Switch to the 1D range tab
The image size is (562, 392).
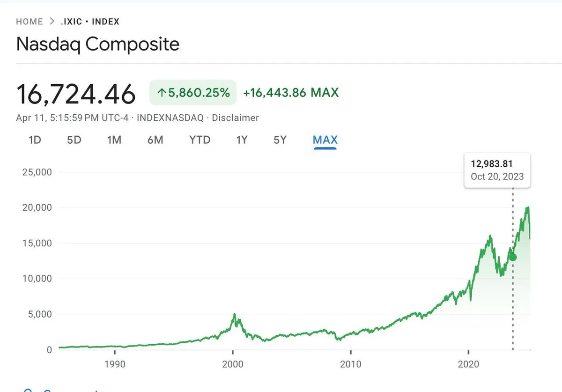tap(35, 140)
